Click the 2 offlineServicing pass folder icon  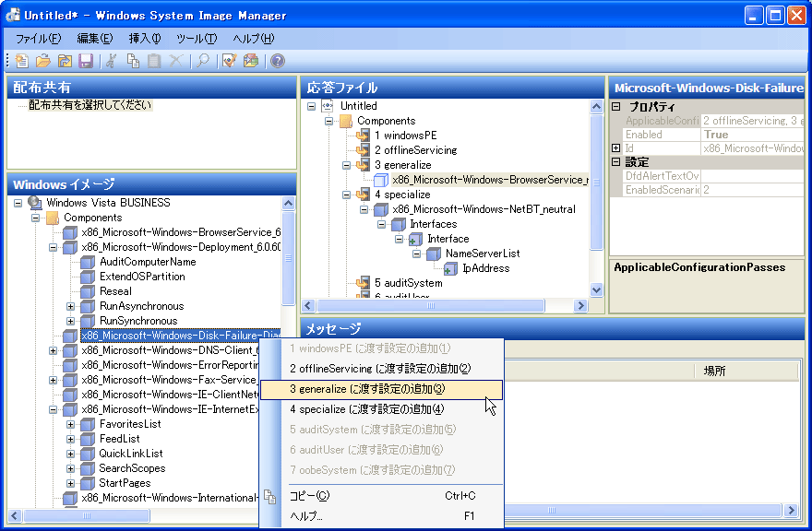point(363,150)
